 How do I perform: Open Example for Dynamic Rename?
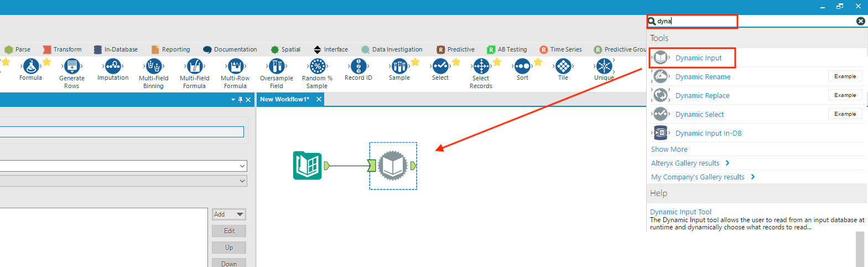(845, 76)
